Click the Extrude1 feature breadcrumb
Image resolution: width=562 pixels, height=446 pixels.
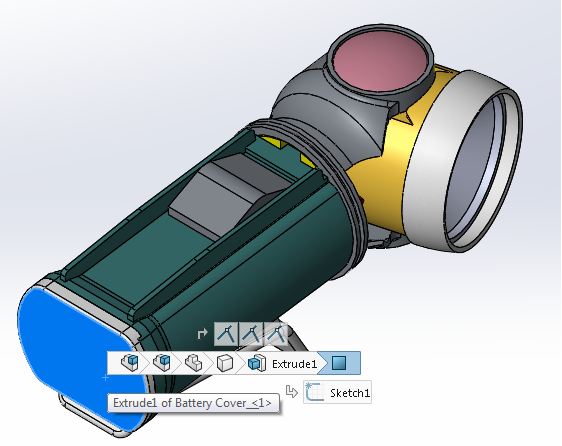tap(283, 364)
